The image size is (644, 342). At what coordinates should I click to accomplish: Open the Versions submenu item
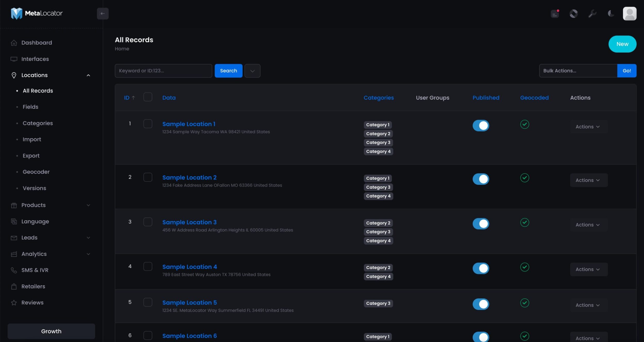point(34,188)
